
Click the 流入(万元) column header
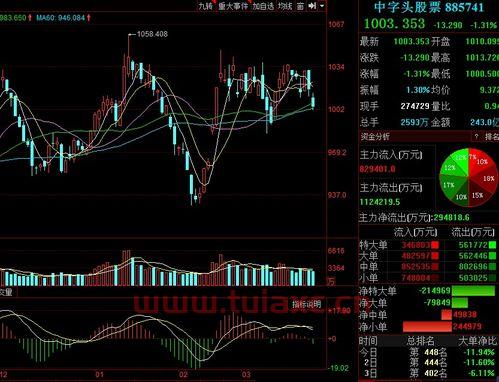(x=415, y=232)
